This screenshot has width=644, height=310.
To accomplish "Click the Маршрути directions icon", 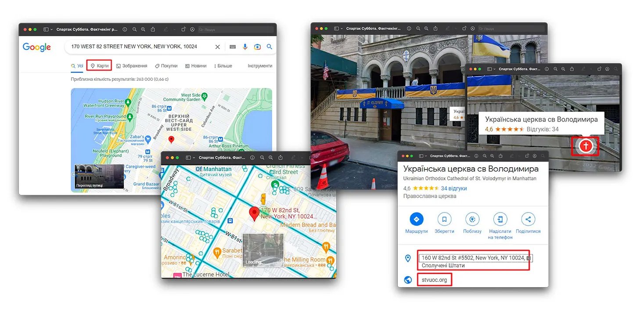I will [x=416, y=219].
